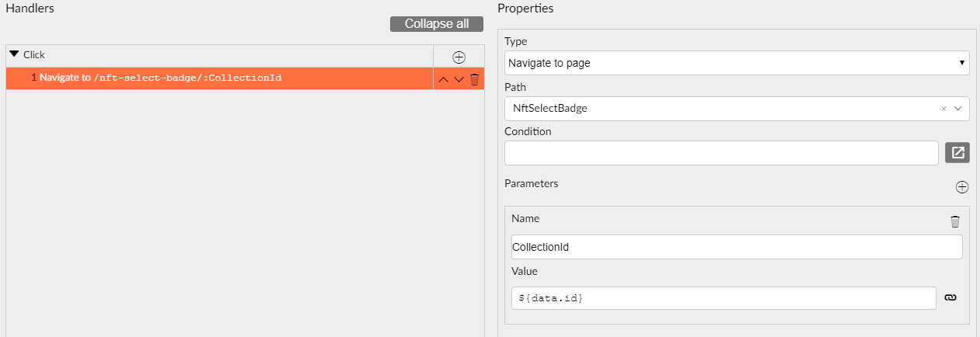Focus the Condition input field
Screen dimensions: 980x337
(720, 153)
